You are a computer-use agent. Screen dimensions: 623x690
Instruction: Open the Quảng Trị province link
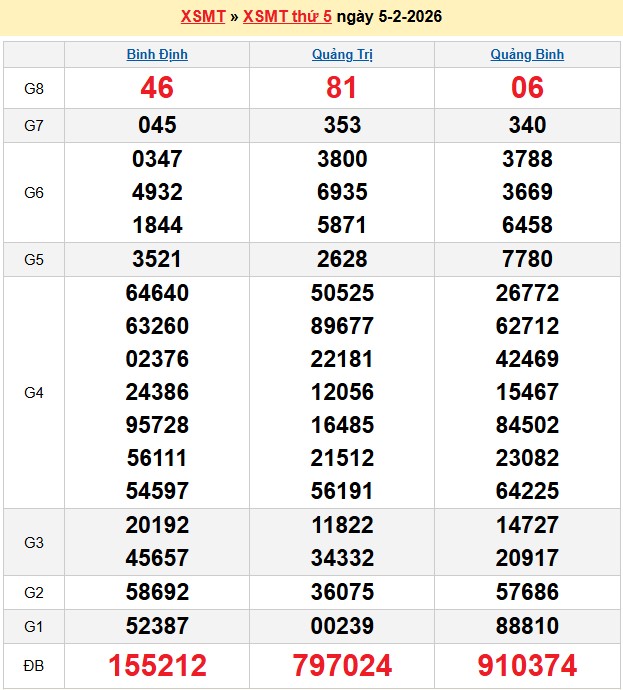(x=342, y=54)
